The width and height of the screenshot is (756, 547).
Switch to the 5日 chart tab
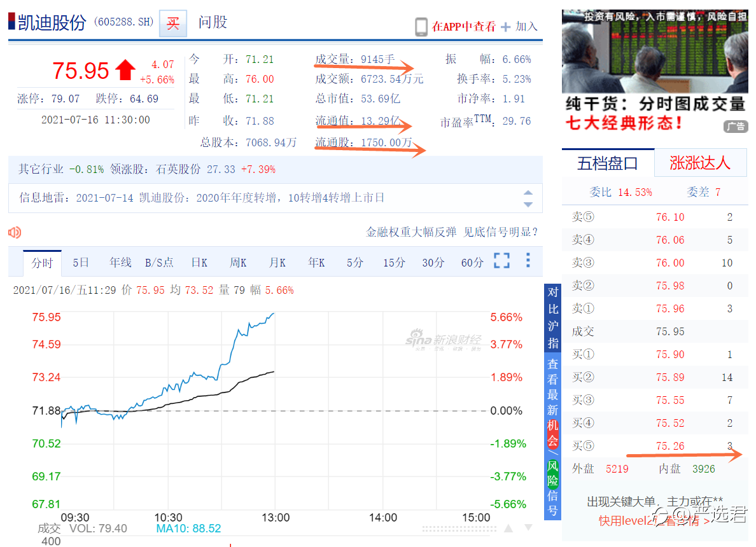coord(81,263)
